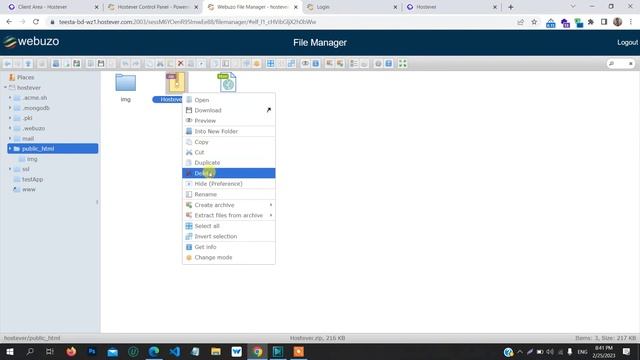Viewport: 640px width, 360px height.
Task: Click the eye preview toolbar icon
Action: 305,64
